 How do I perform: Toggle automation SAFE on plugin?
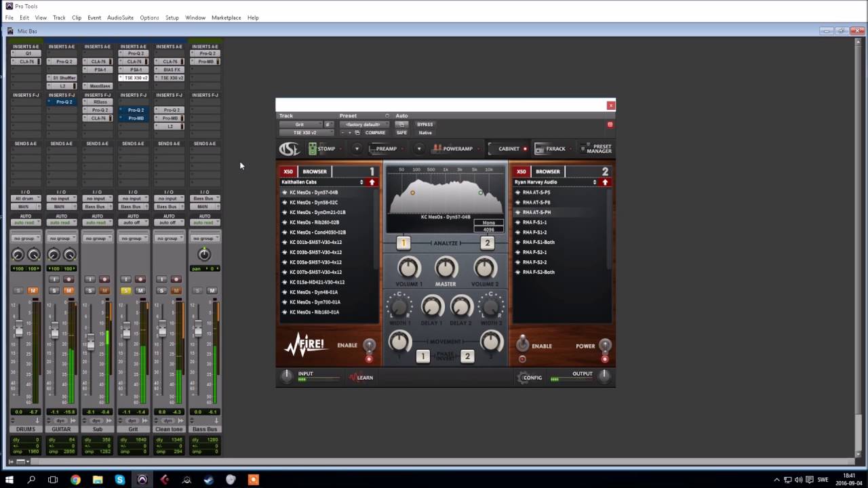[401, 133]
